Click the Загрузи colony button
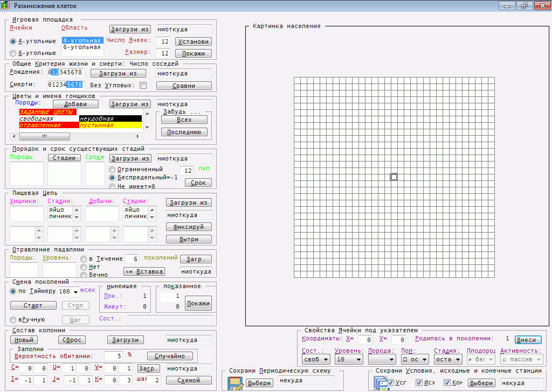Screen dimensions: 552x392 [125, 340]
